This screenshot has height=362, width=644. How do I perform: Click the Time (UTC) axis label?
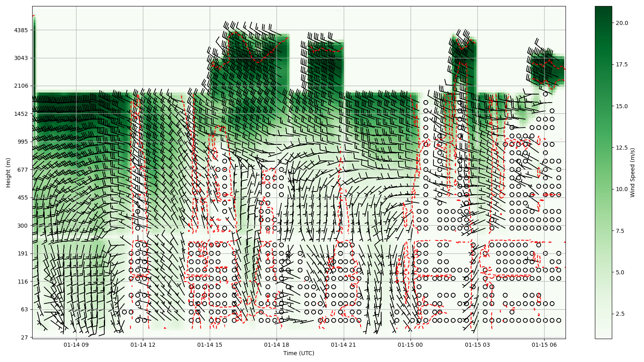pyautogui.click(x=299, y=354)
